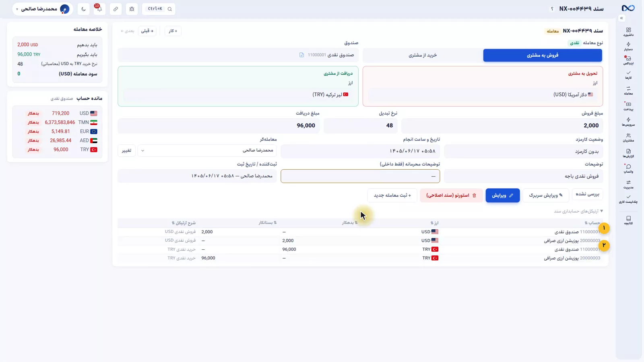Open چک‌لیست کاری in the sidebar
The width and height of the screenshot is (644, 362).
[x=628, y=199]
